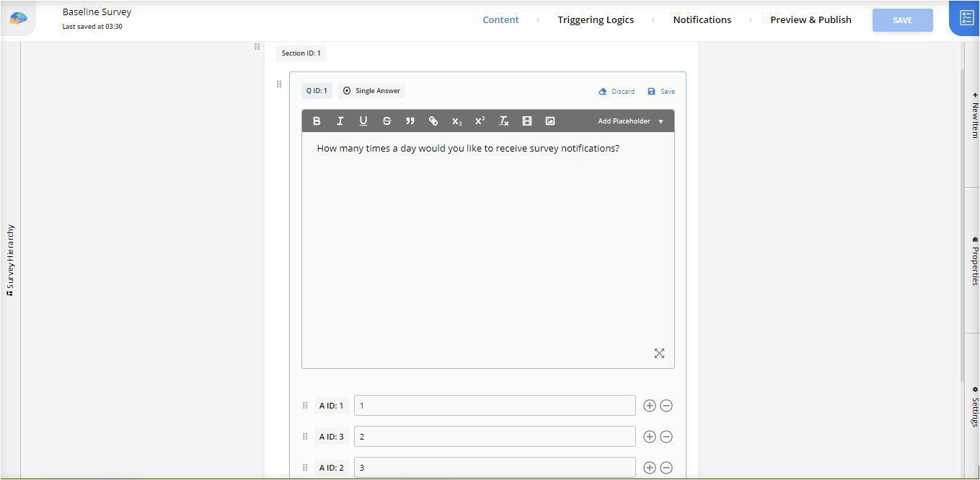The width and height of the screenshot is (980, 480).
Task: Click the blue SAVE button
Action: 902,20
